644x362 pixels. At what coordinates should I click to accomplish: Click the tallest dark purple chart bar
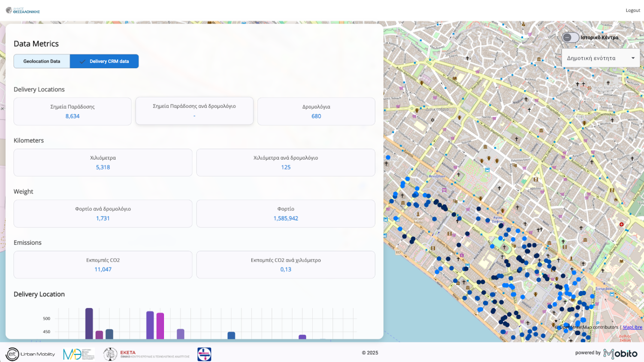coord(89,323)
